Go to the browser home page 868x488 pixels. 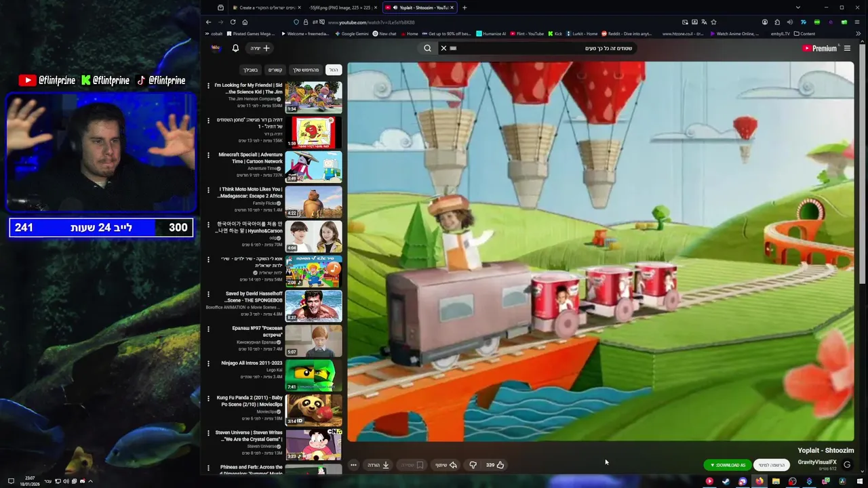pos(245,22)
